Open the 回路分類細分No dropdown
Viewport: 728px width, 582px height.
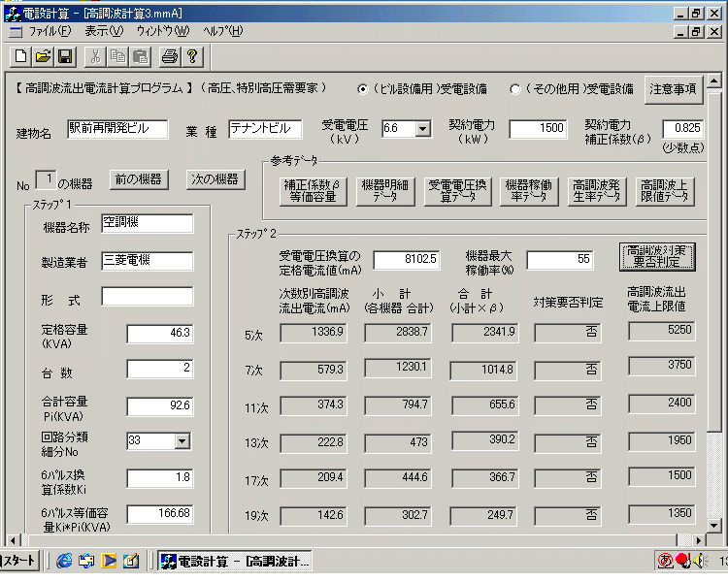pos(182,441)
